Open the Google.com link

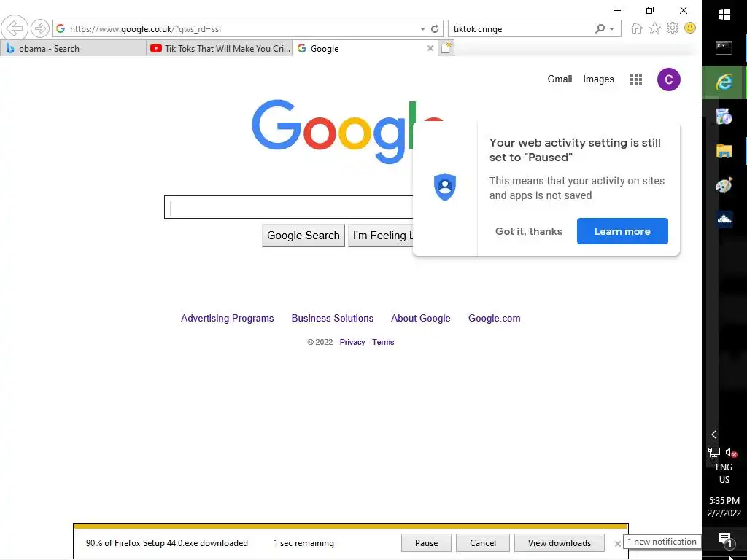tap(494, 318)
